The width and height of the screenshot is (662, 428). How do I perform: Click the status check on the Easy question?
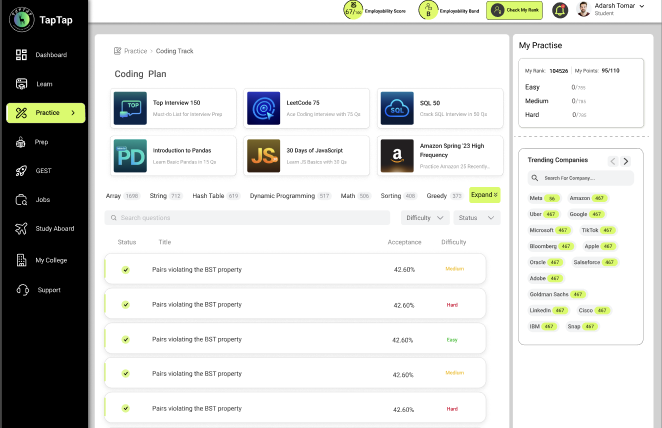click(x=125, y=339)
